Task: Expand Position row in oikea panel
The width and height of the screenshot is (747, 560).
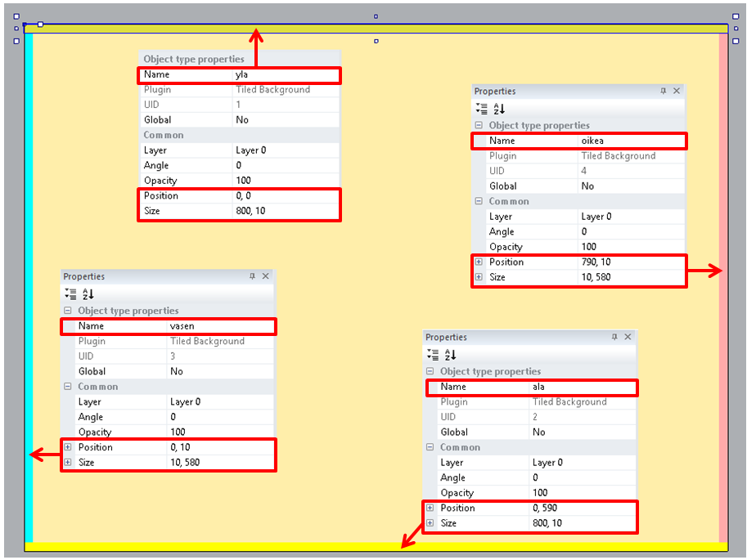Action: (479, 262)
